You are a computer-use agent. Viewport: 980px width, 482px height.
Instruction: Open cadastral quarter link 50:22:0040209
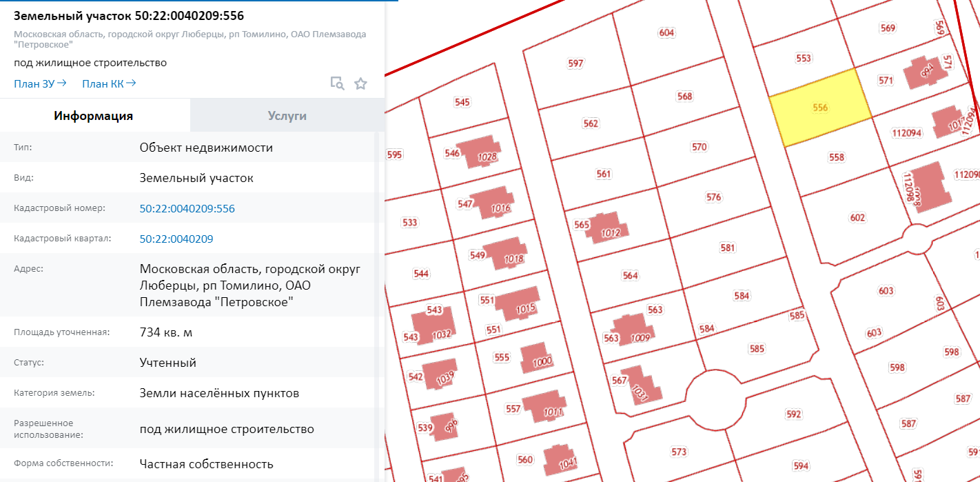click(176, 239)
